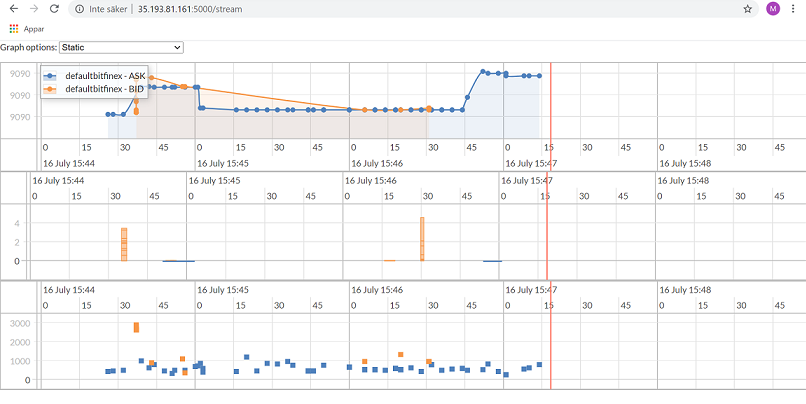Click the tallest orange bar in middle graph
The width and height of the screenshot is (806, 404).
[x=423, y=238]
